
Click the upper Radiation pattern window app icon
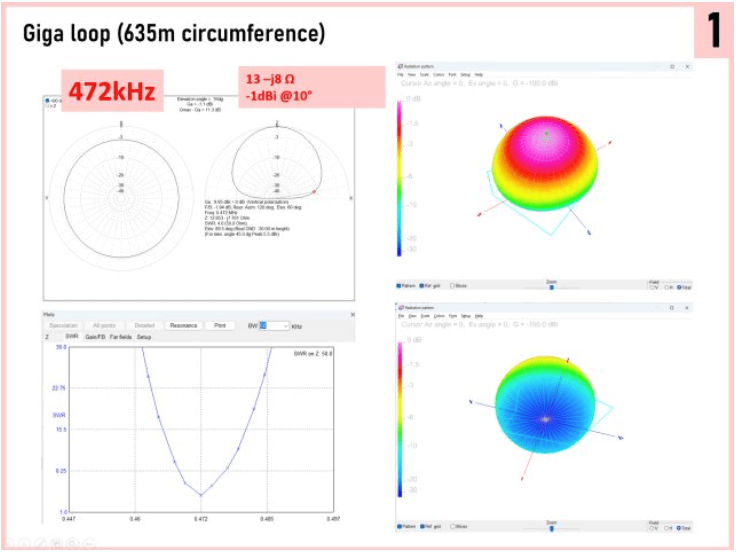pyautogui.click(x=400, y=66)
